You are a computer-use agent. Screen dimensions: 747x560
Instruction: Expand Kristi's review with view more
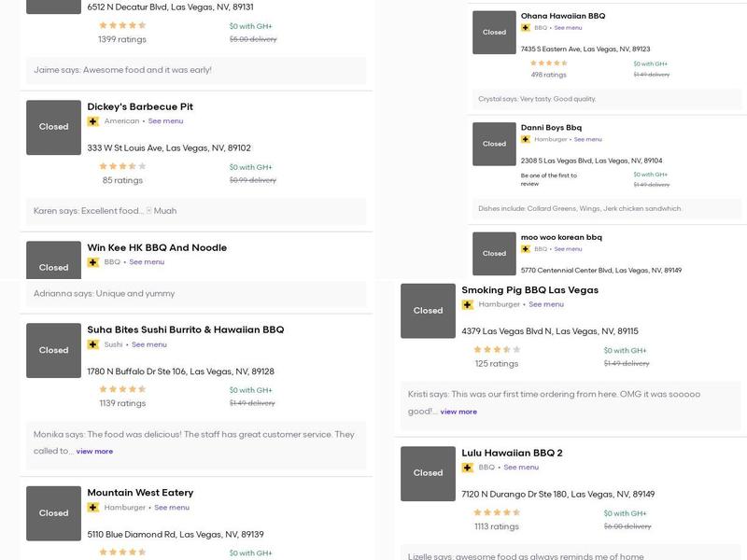coord(458,412)
